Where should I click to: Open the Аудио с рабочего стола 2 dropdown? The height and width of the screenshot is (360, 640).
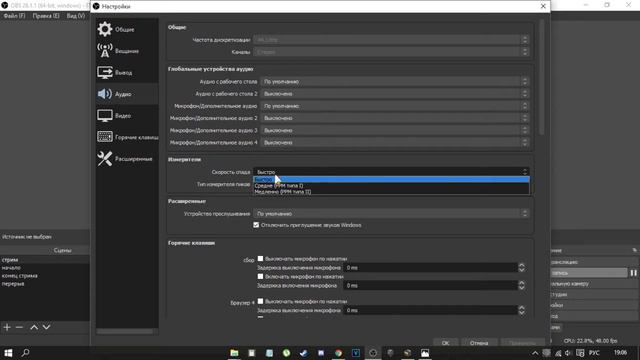click(x=395, y=94)
